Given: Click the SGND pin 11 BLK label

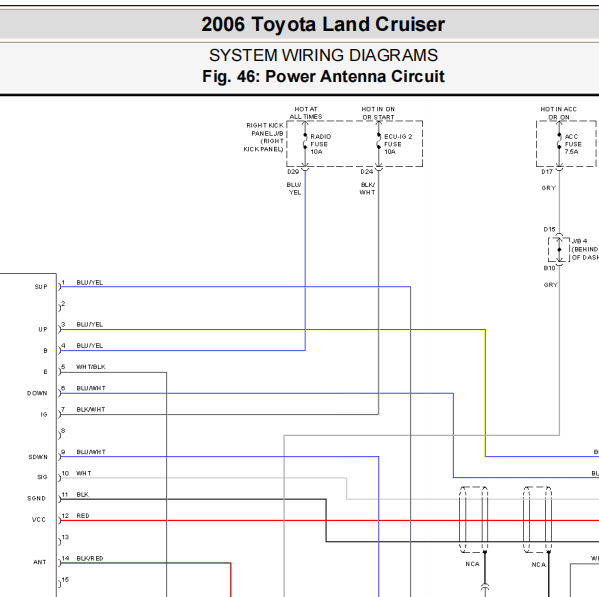Looking at the screenshot, I should tap(83, 494).
